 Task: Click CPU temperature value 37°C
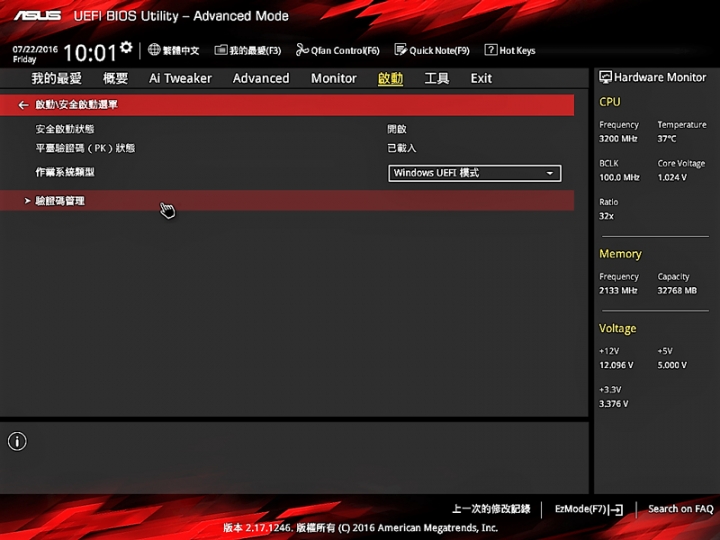[x=667, y=138]
